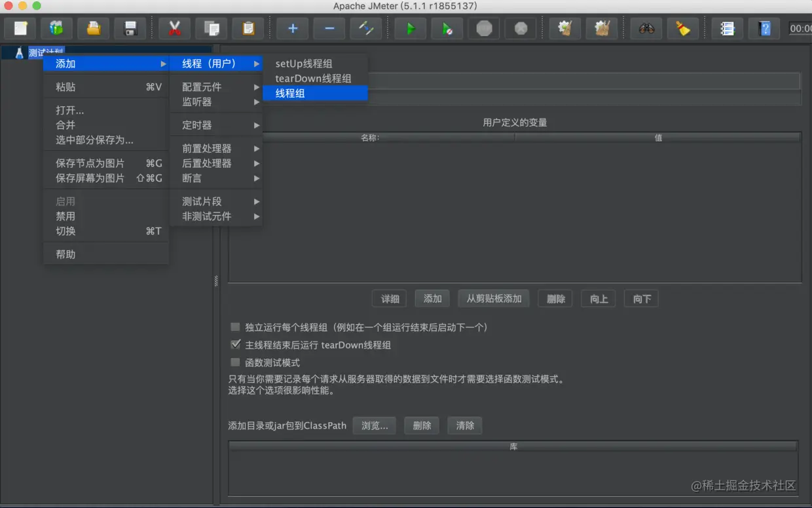
Task: Click the 向下 button
Action: point(642,298)
